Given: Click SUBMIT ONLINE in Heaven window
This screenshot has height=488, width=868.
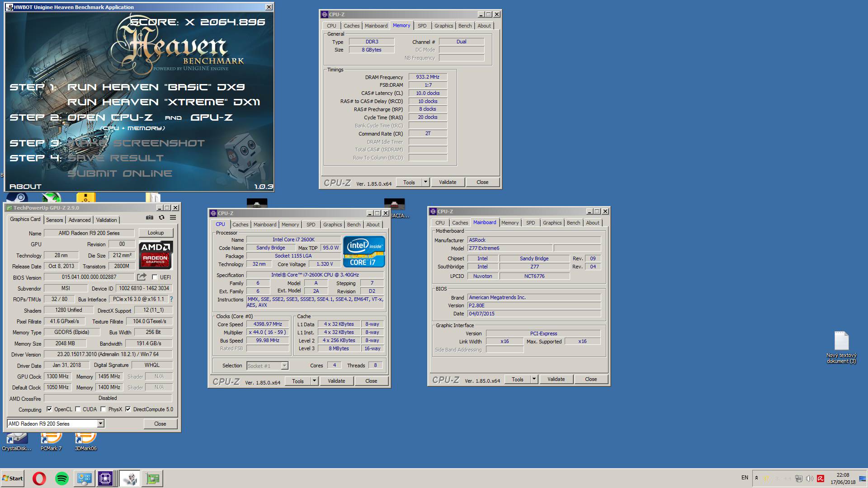Looking at the screenshot, I should click(120, 174).
